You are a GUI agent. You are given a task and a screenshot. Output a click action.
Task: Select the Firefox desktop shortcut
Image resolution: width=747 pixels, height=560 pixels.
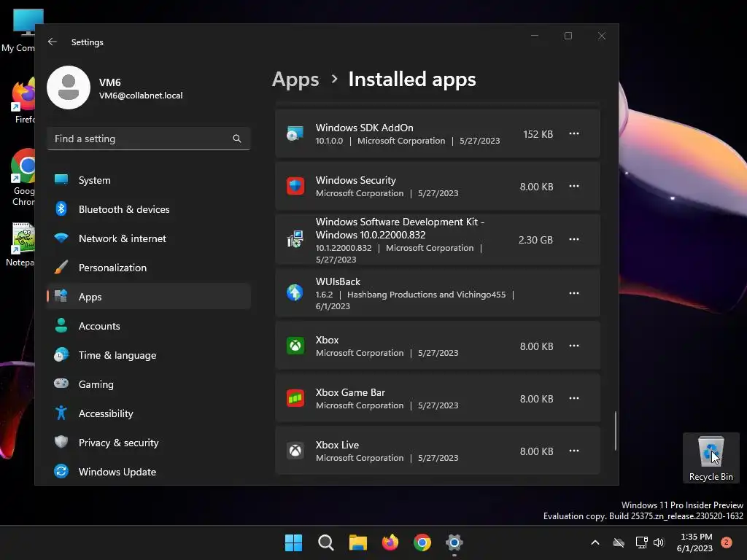pyautogui.click(x=24, y=101)
